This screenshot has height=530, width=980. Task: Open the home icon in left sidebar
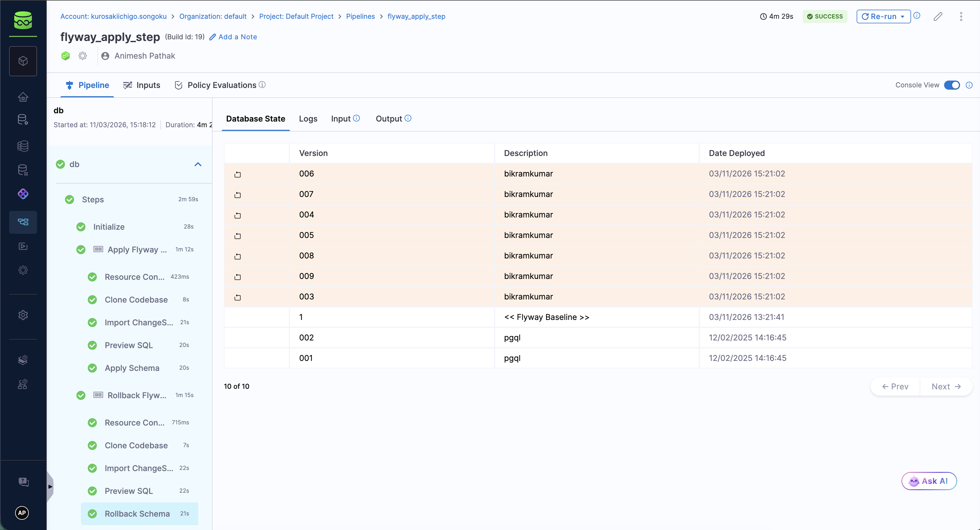tap(23, 97)
